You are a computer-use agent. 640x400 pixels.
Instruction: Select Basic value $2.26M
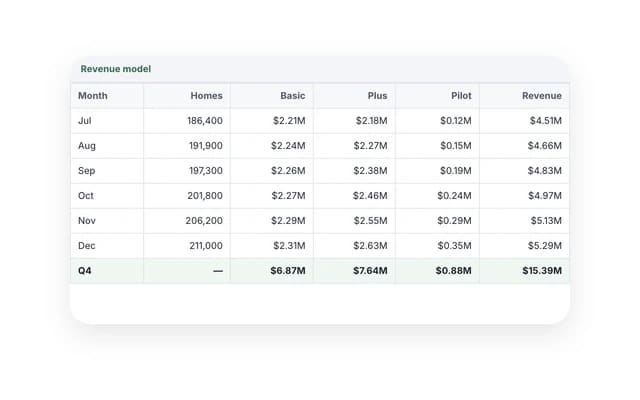click(288, 171)
